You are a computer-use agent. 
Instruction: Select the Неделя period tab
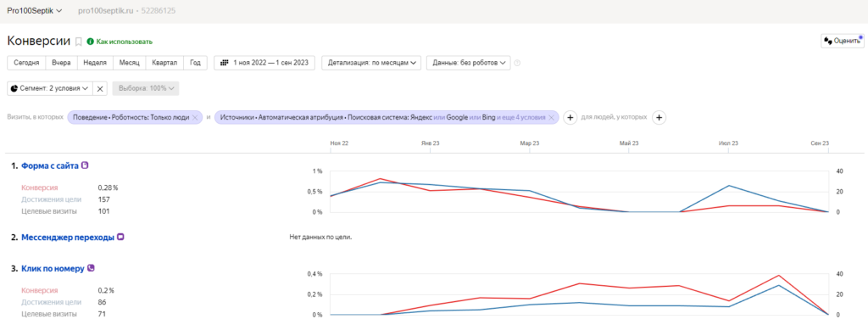[95, 63]
